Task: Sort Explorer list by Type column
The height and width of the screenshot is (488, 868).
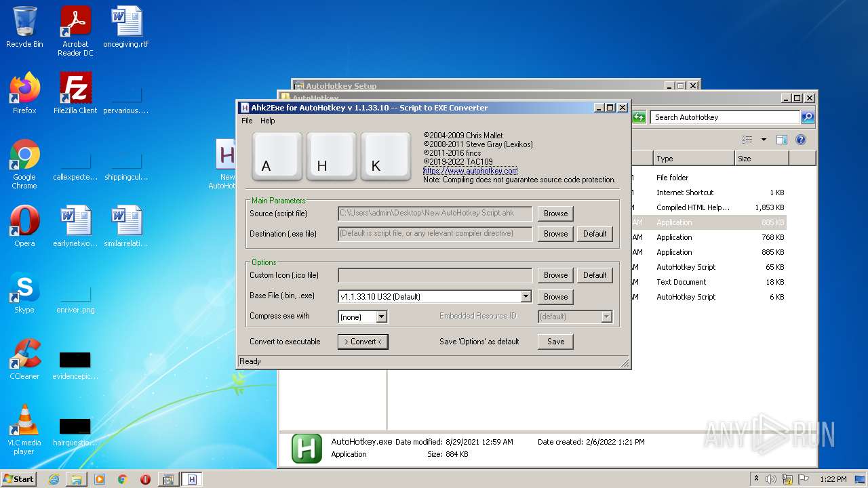Action: point(694,159)
